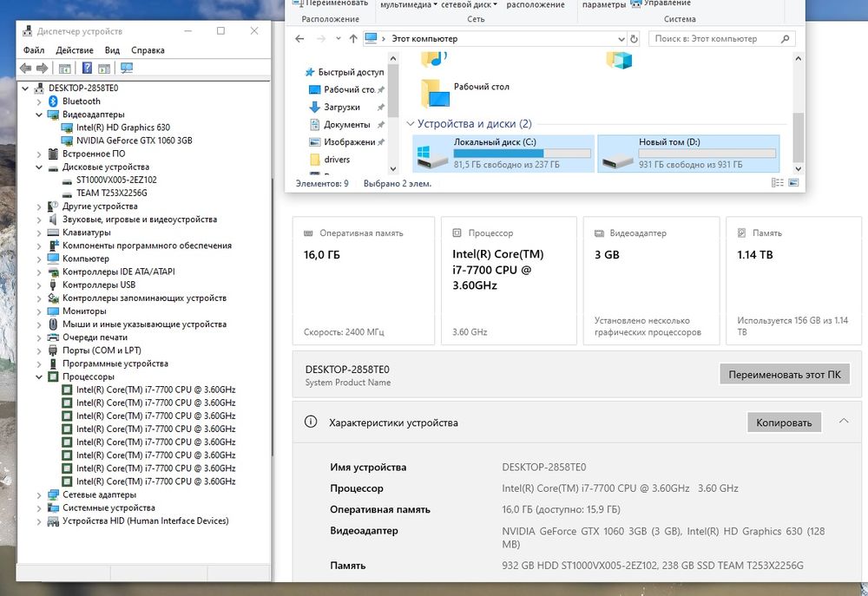The height and width of the screenshot is (596, 868).
Task: Go back in the Explorer window
Action: [299, 39]
